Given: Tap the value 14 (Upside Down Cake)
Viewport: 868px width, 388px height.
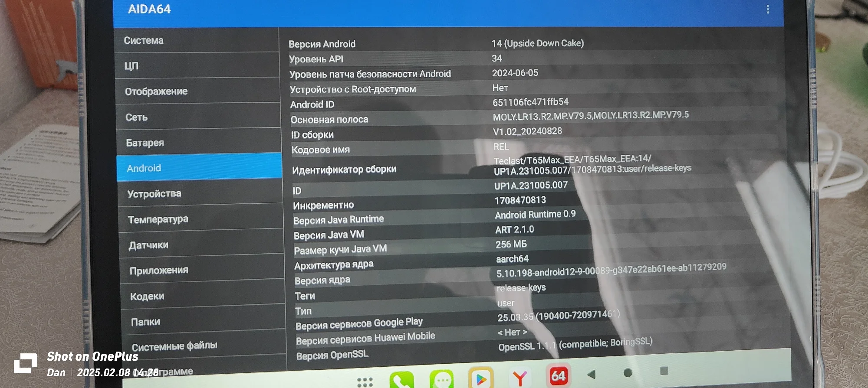Looking at the screenshot, I should point(538,43).
